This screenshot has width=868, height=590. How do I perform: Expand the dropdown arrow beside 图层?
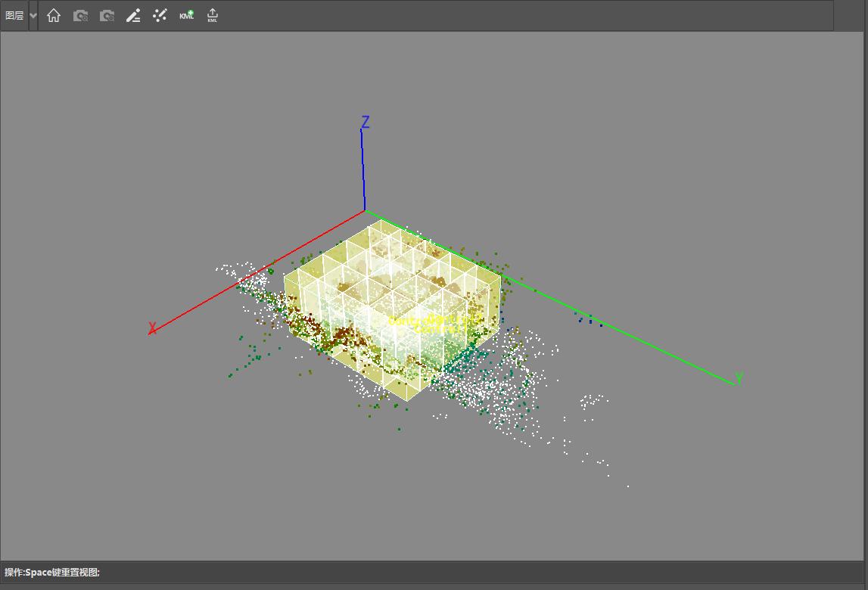pyautogui.click(x=33, y=15)
